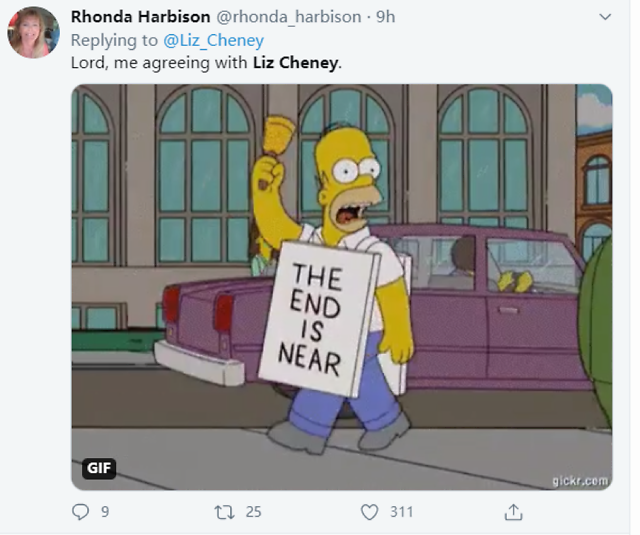Screen dimensions: 640x535
Task: Like the tweet with heart icon
Action: [x=369, y=512]
